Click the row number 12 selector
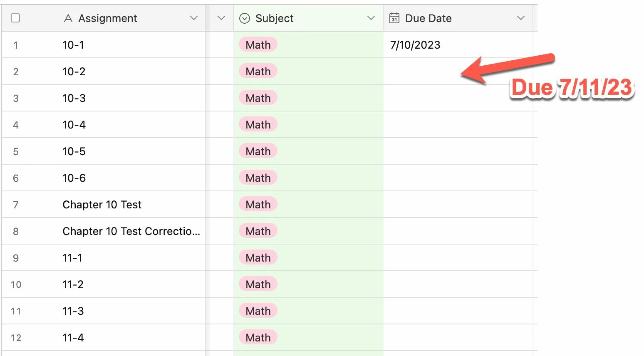 tap(16, 338)
